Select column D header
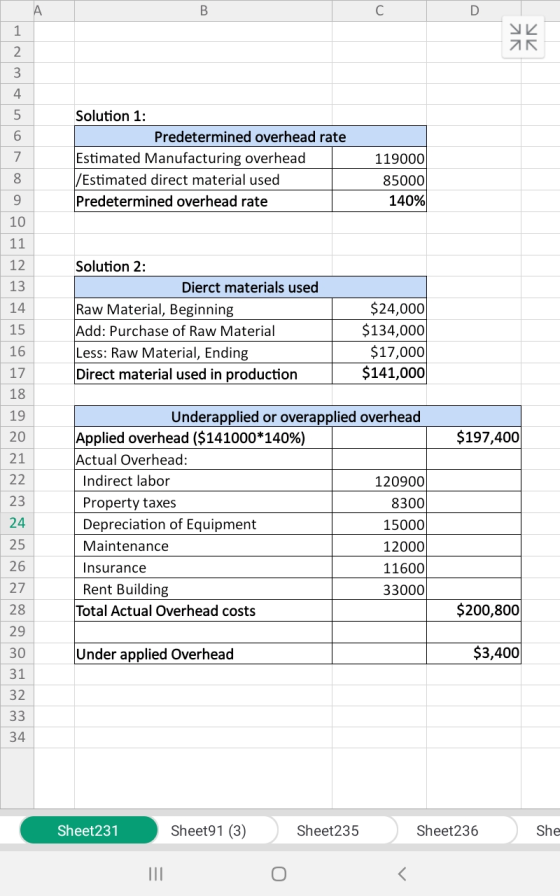 pyautogui.click(x=474, y=10)
